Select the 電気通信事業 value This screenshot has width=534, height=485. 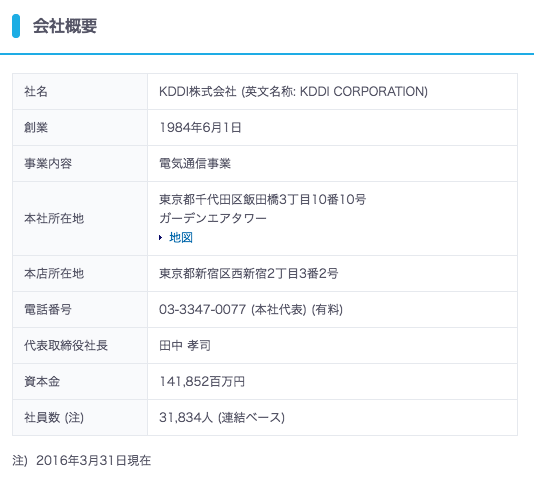195,163
